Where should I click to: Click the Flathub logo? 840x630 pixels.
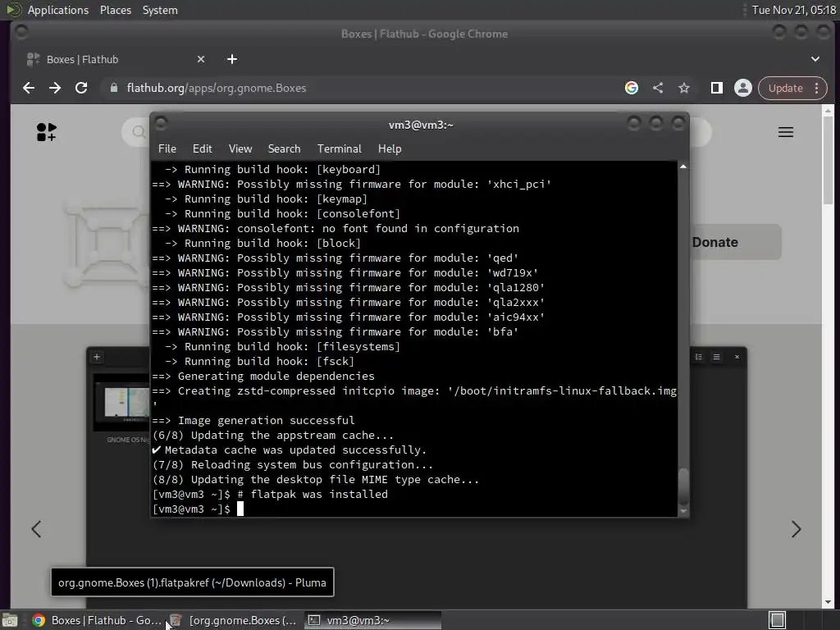pyautogui.click(x=47, y=132)
